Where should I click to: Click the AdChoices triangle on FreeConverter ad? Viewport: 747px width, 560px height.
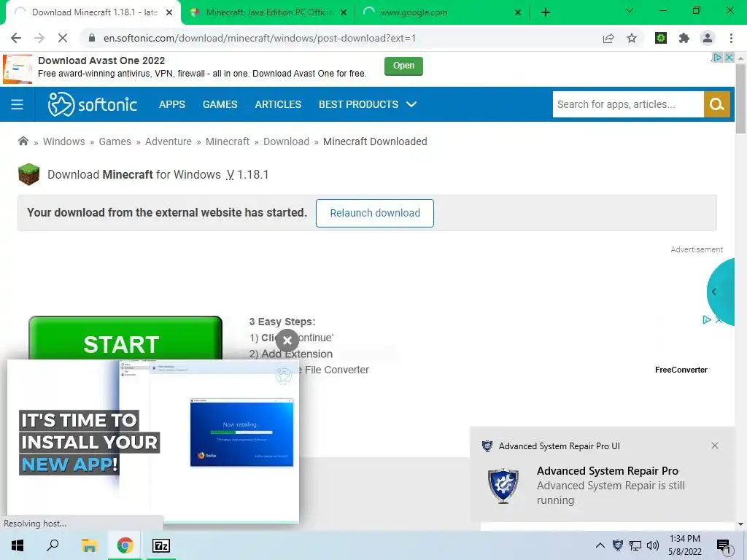707,320
